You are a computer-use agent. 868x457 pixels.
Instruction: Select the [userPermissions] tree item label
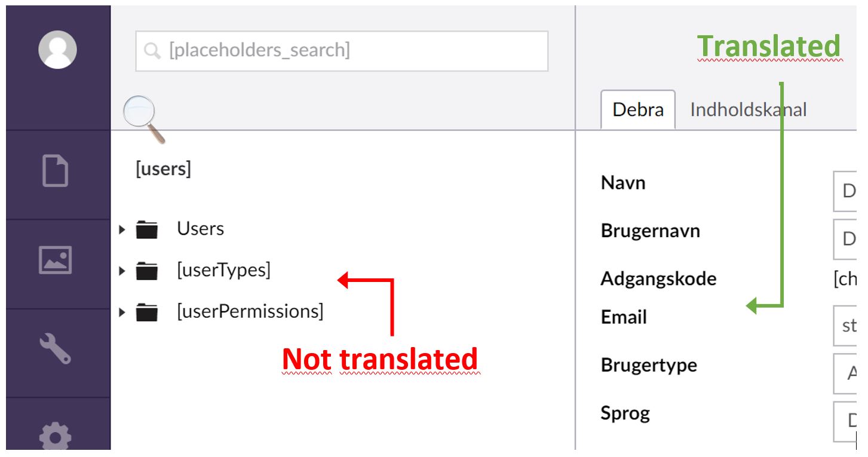point(250,312)
